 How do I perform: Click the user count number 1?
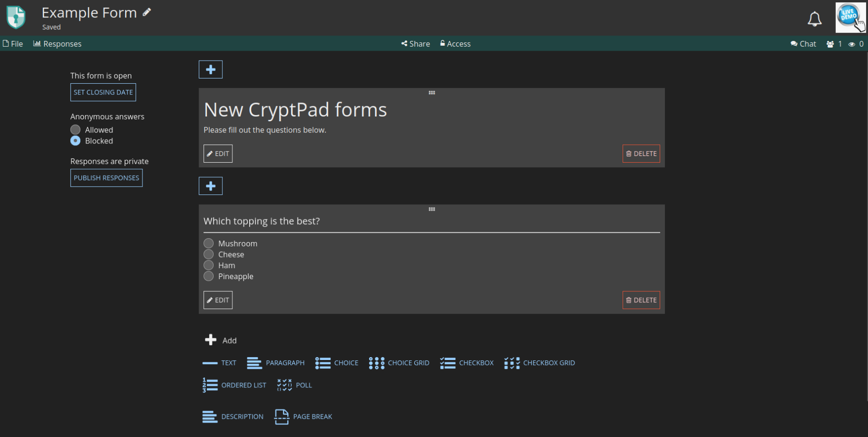pyautogui.click(x=840, y=44)
